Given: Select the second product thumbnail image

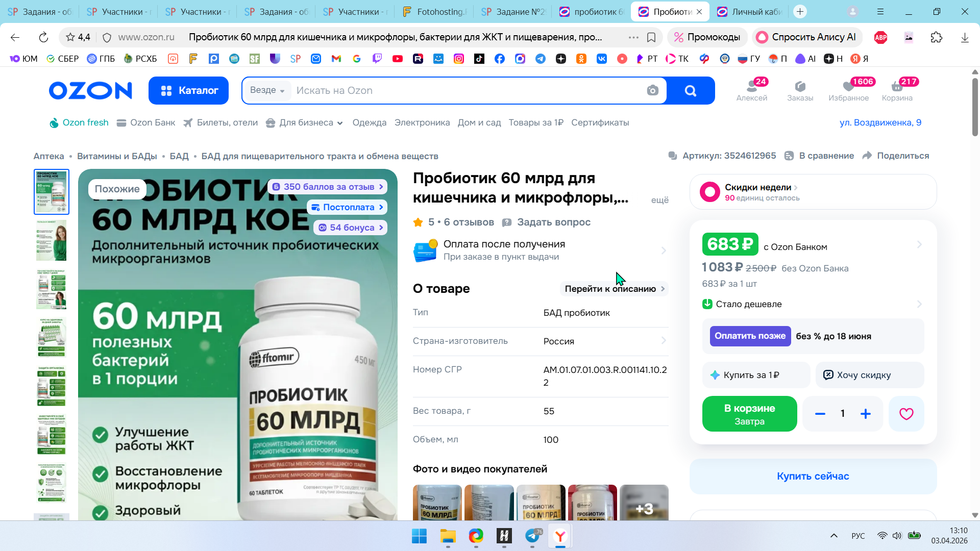Looking at the screenshot, I should pos(52,240).
